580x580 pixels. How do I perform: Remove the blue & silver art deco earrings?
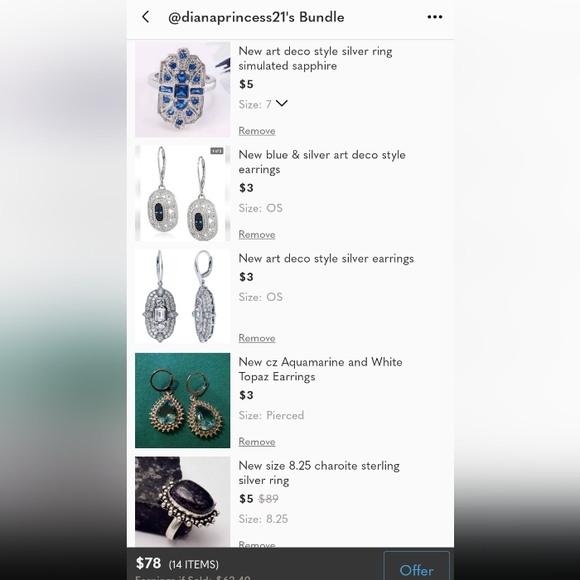(x=257, y=235)
